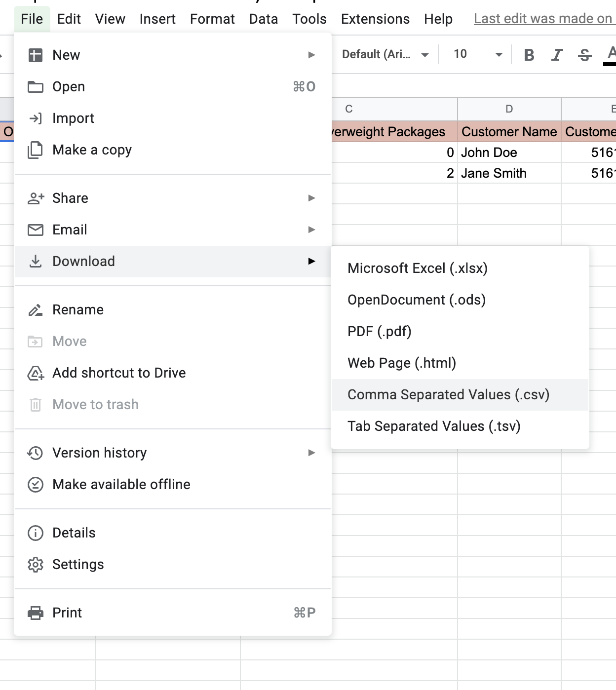616x690 pixels.
Task: Click the Bold formatting icon
Action: click(529, 55)
